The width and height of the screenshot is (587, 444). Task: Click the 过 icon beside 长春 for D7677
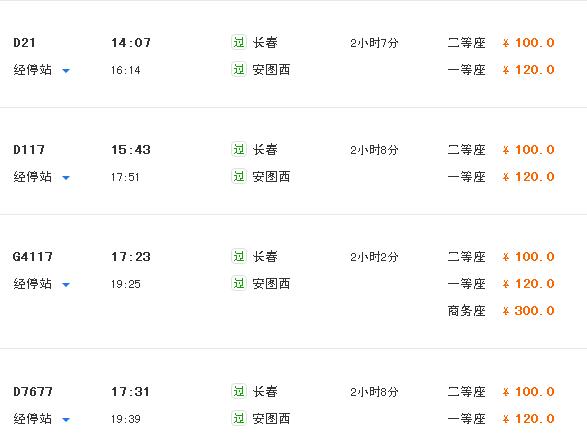pos(239,391)
